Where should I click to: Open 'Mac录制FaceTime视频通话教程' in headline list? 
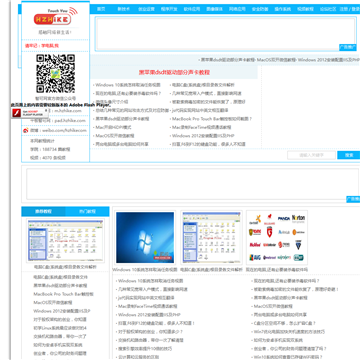click(x=201, y=127)
